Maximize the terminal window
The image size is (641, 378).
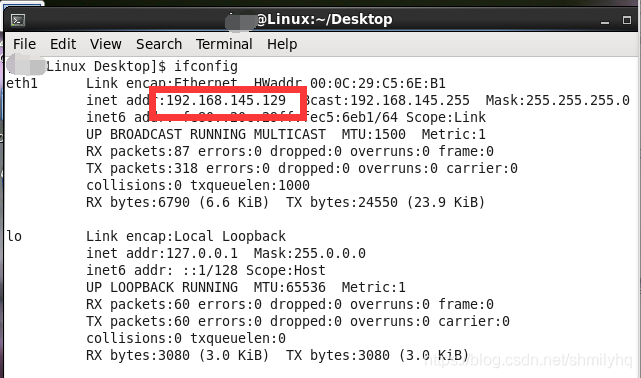627,20
